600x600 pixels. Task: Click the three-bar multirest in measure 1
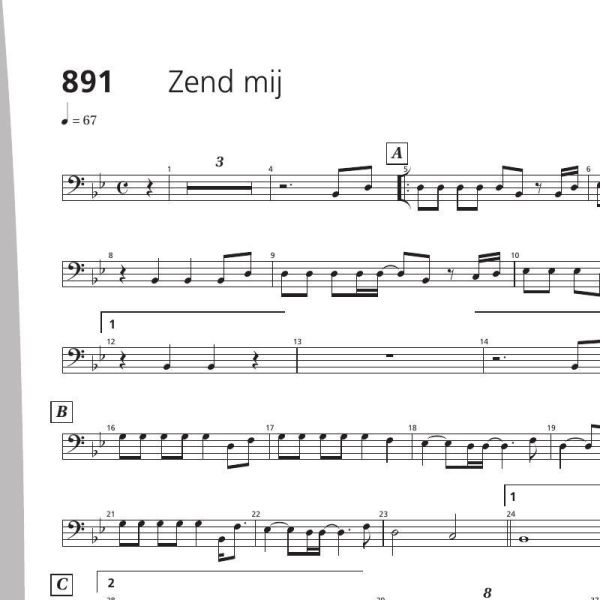(219, 188)
